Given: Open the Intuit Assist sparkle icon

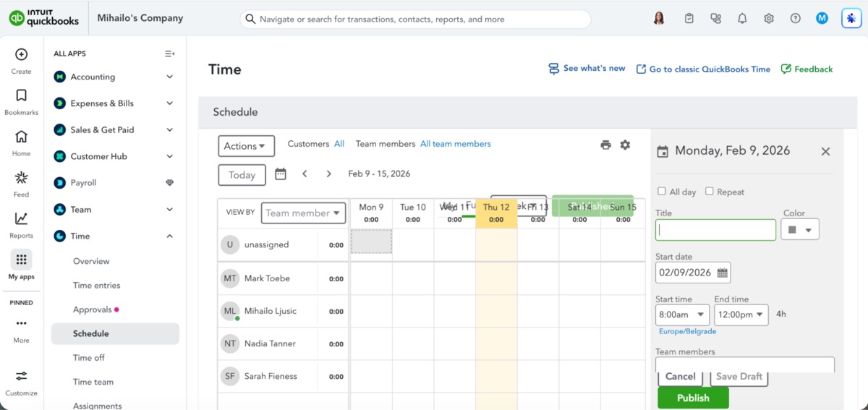Looking at the screenshot, I should tap(851, 19).
